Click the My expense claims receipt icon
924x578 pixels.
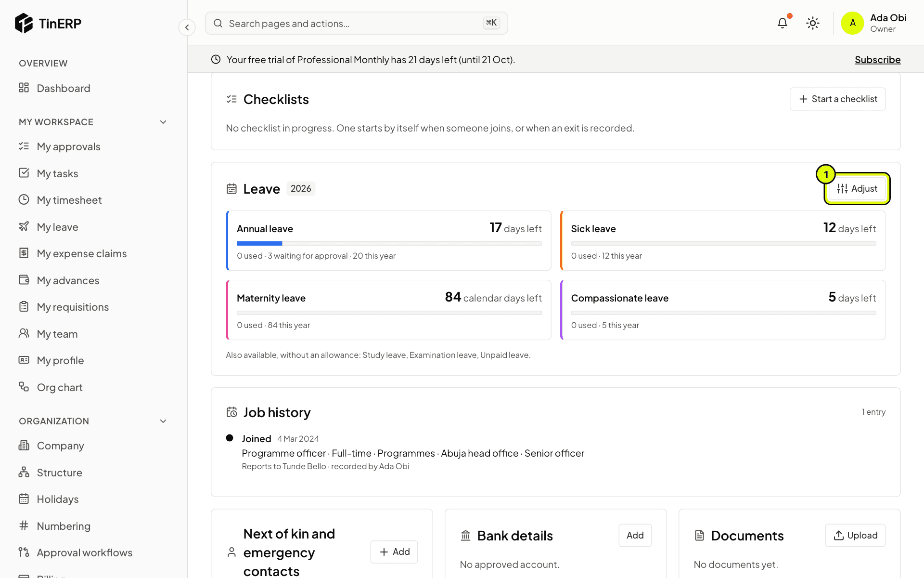pos(24,253)
